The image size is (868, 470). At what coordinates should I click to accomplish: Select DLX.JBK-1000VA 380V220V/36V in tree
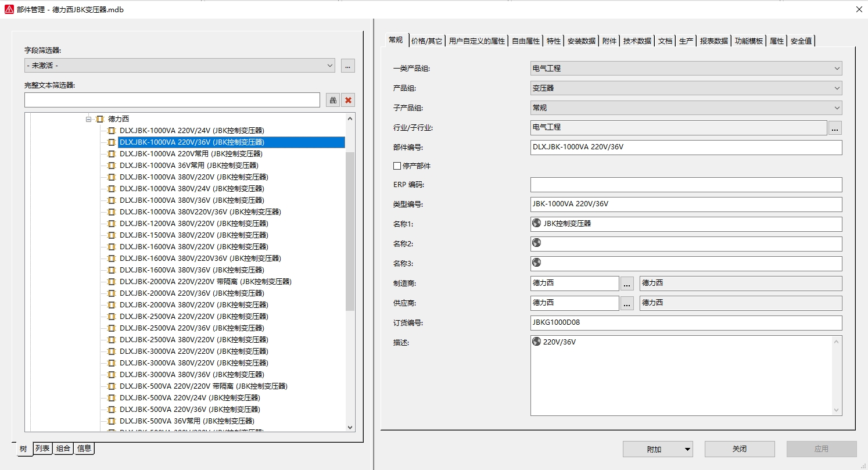(x=200, y=211)
